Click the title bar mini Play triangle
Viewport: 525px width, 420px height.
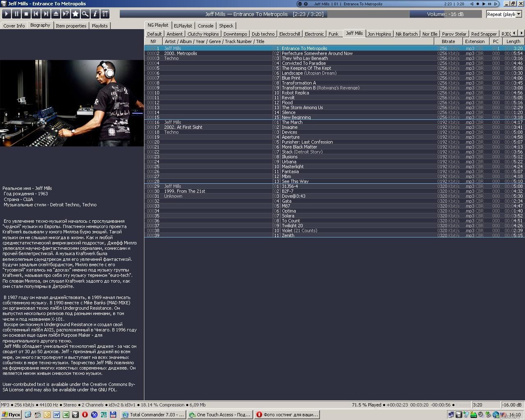(x=484, y=4)
